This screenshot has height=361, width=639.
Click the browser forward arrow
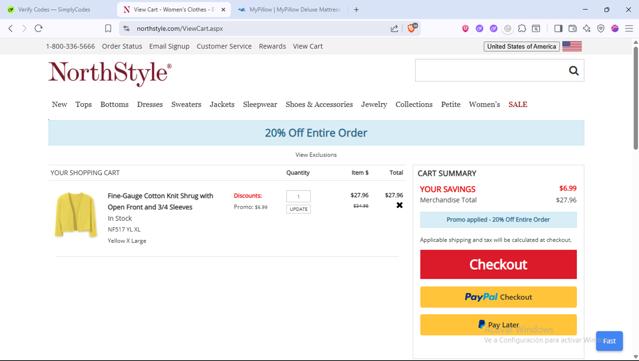24,28
